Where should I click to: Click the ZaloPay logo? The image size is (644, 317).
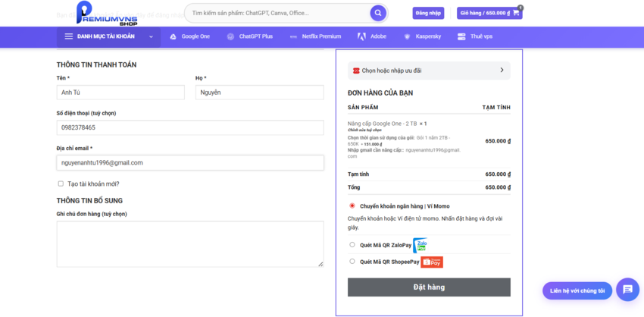click(x=420, y=245)
